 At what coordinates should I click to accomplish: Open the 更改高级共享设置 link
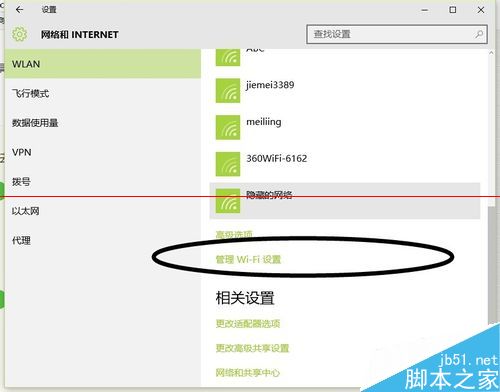(252, 348)
